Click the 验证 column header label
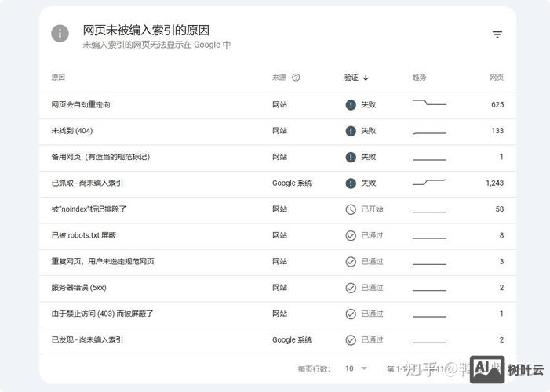 click(x=351, y=78)
